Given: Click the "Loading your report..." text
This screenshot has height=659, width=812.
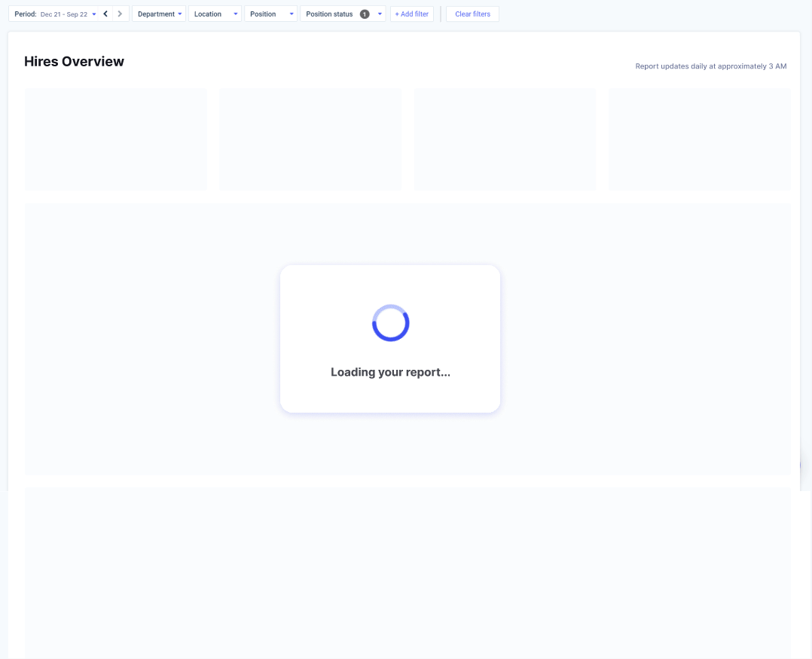Looking at the screenshot, I should click(x=390, y=372).
